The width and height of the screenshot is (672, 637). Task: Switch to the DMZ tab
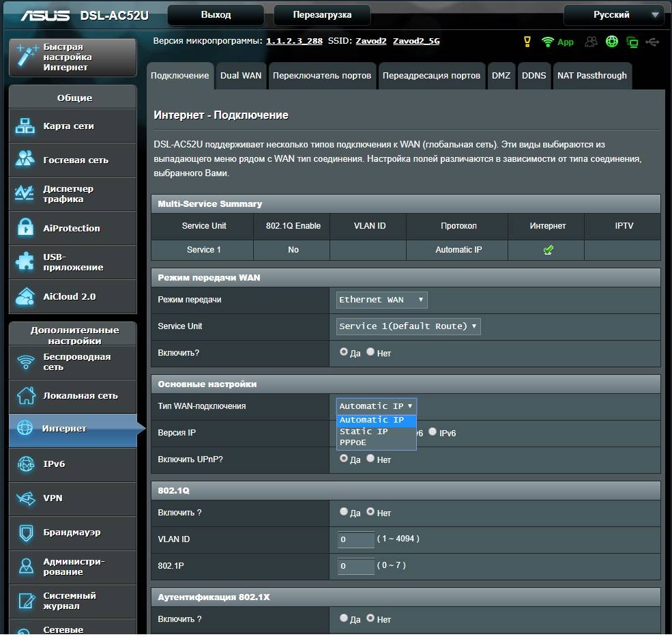(x=501, y=76)
